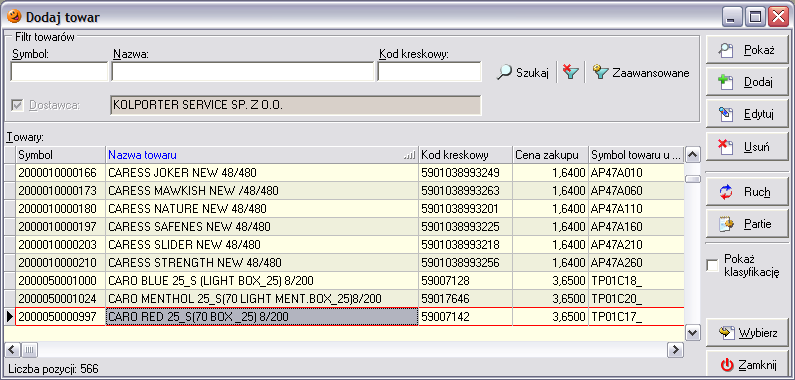This screenshot has height=380, width=795.
Task: Click row selector of the CARO RED row
Action: 10,317
